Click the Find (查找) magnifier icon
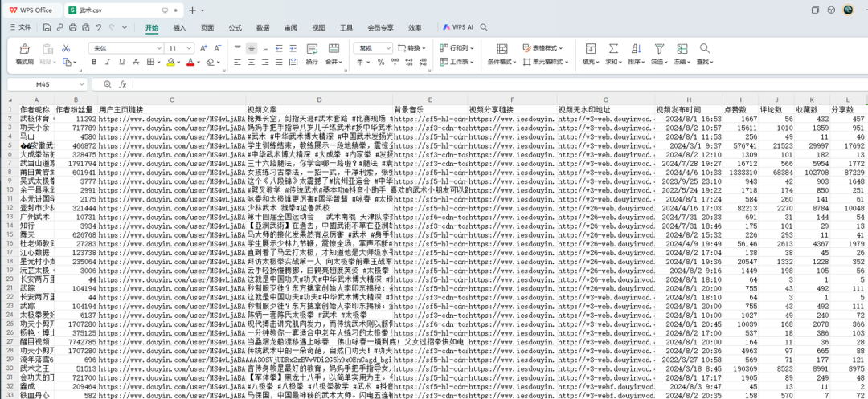The image size is (868, 399). pyautogui.click(x=705, y=49)
